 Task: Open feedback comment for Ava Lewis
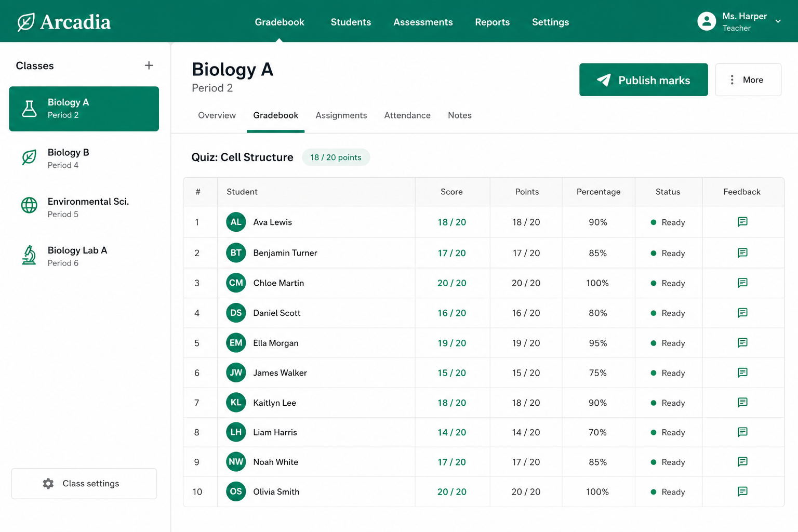coord(742,222)
